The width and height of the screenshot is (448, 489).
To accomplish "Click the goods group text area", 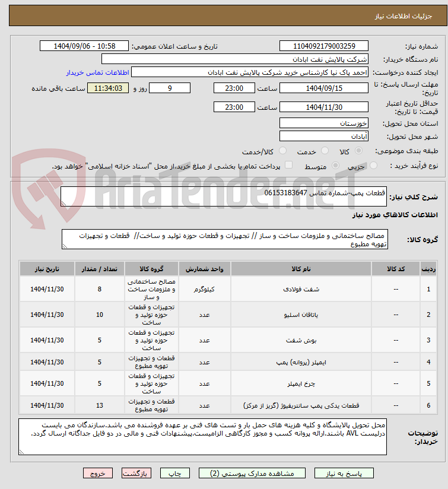I will [x=225, y=239].
